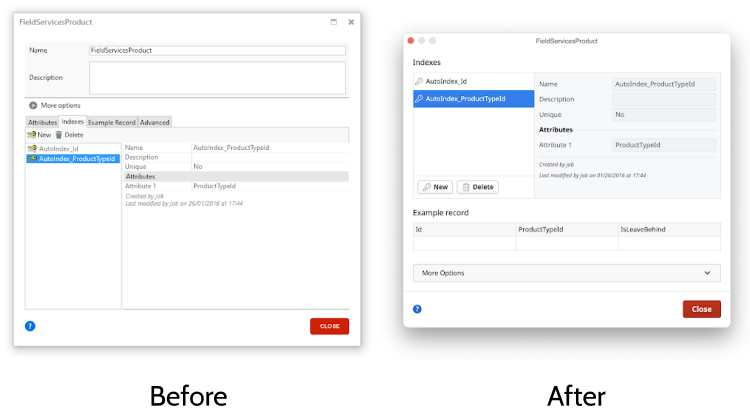
Task: Click the blue help icon in right dialog
Action: pyautogui.click(x=417, y=309)
